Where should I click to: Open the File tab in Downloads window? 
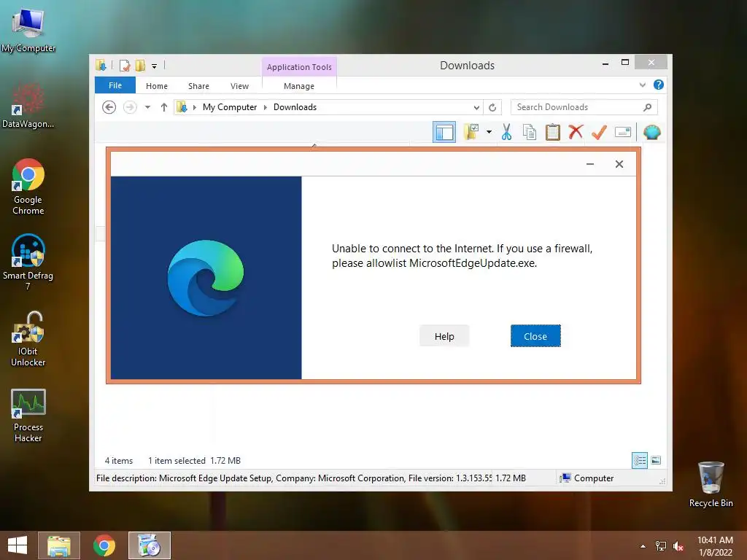[115, 86]
